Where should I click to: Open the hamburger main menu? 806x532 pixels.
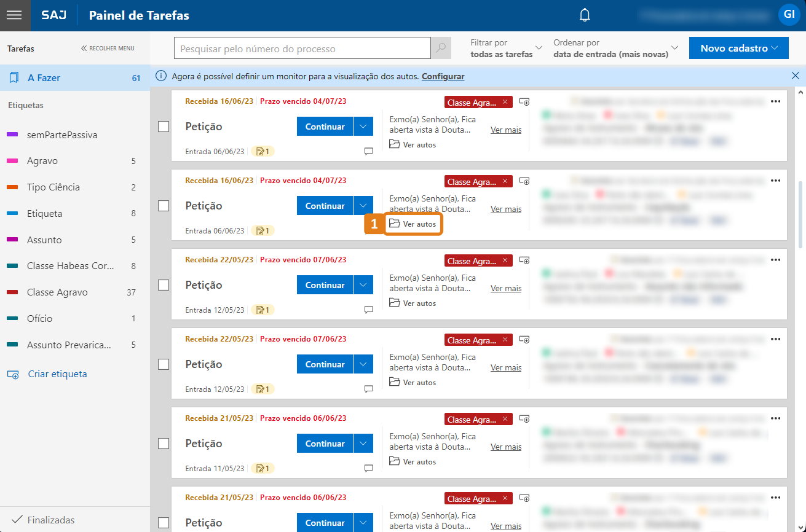[x=14, y=15]
